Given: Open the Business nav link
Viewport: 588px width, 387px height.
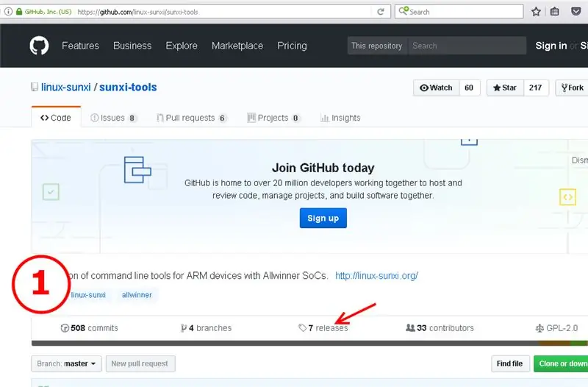Looking at the screenshot, I should [132, 46].
